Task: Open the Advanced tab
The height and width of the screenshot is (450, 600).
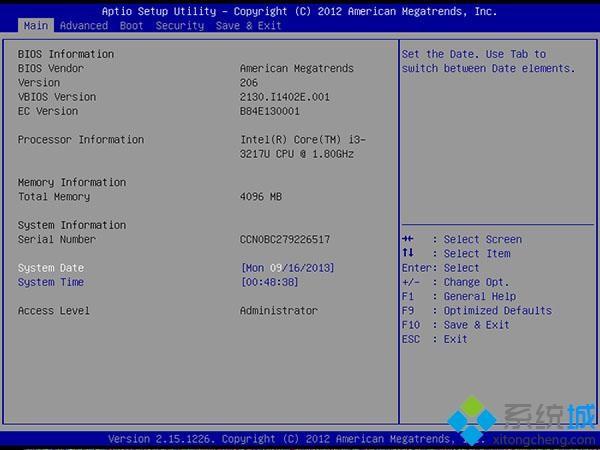Action: point(84,26)
